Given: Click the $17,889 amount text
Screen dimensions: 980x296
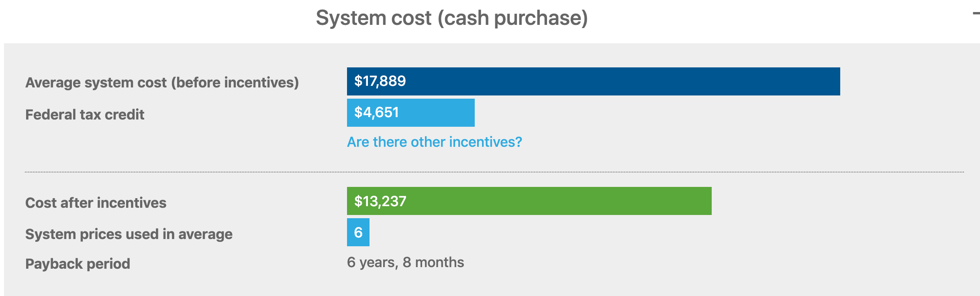Looking at the screenshot, I should [380, 81].
